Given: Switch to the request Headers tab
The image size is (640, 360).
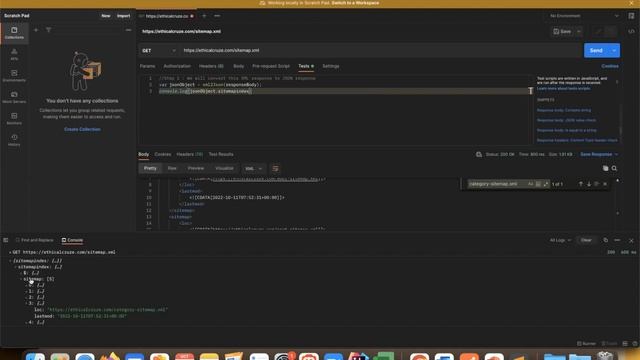Looking at the screenshot, I should pos(211,66).
